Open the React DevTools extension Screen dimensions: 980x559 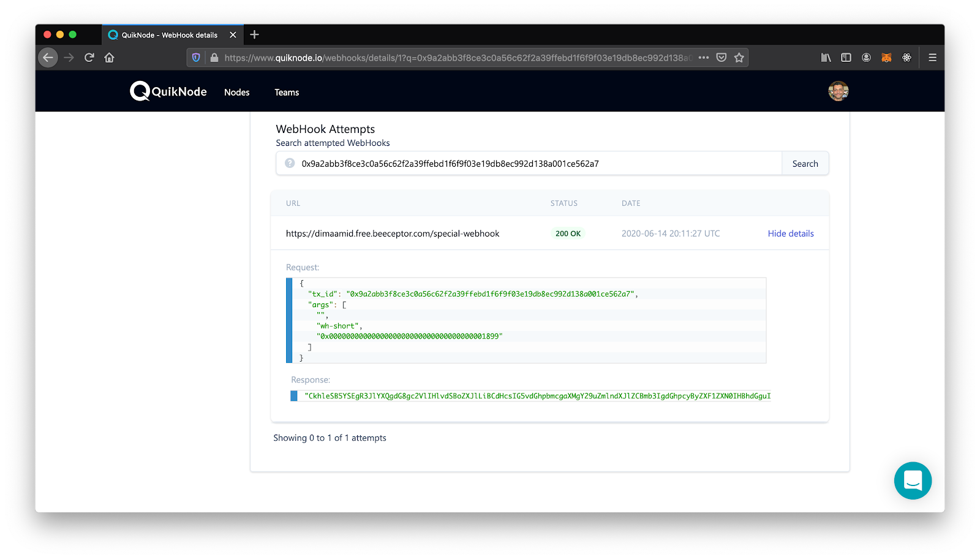[907, 58]
